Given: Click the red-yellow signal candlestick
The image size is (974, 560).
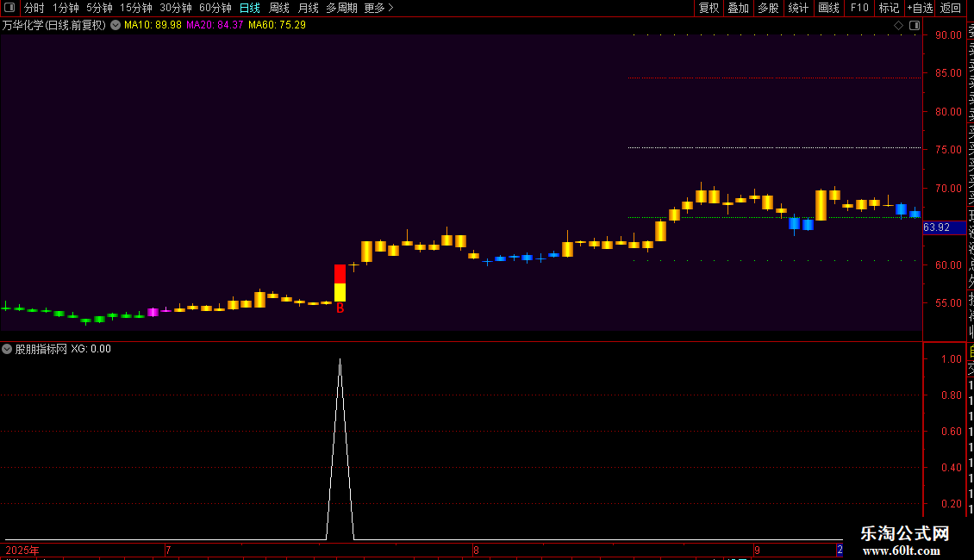Looking at the screenshot, I should click(x=340, y=283).
